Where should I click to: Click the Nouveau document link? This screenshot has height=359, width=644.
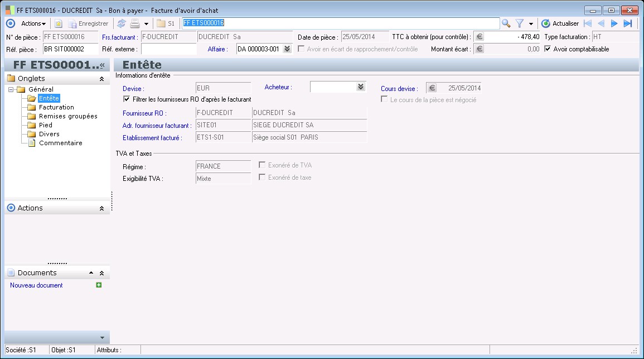tap(36, 285)
